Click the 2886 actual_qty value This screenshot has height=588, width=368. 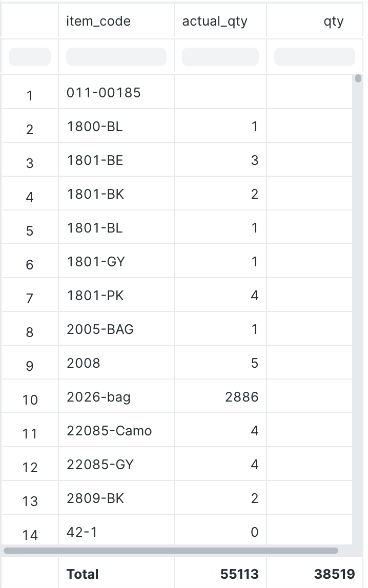[242, 397]
